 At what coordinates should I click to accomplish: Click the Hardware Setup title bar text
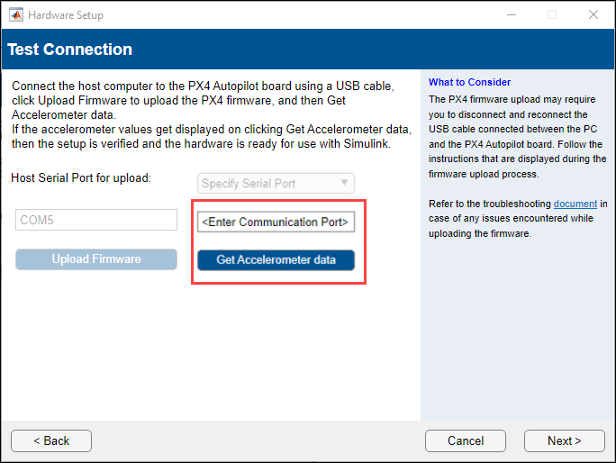pyautogui.click(x=65, y=15)
